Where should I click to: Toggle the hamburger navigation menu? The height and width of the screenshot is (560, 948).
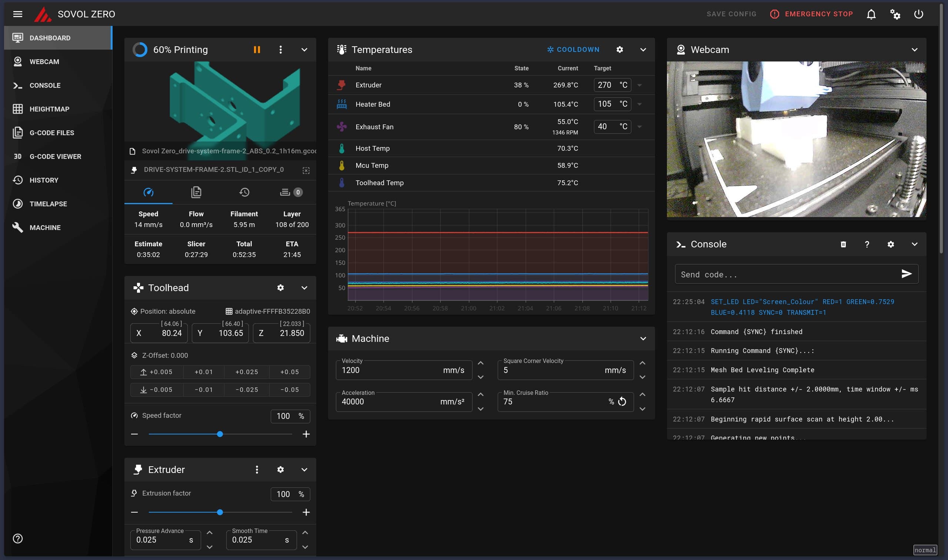[x=18, y=14]
